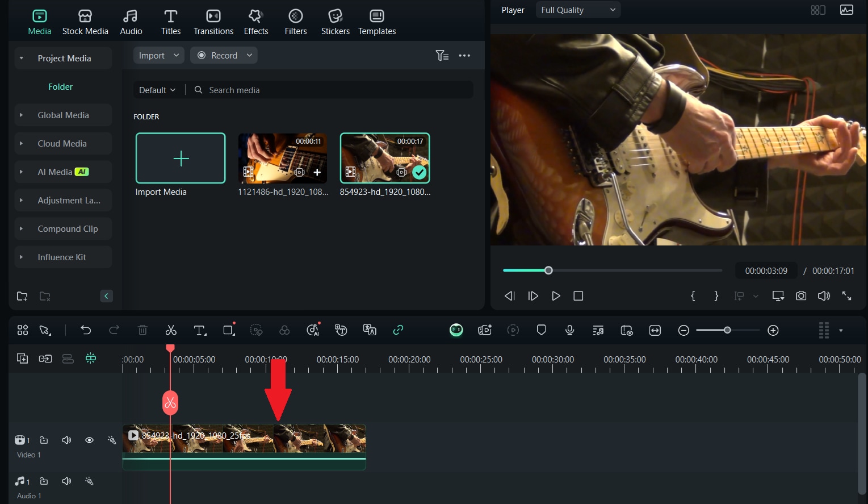Mute the Audio 1 track
Image resolution: width=868 pixels, height=504 pixels.
tap(66, 481)
